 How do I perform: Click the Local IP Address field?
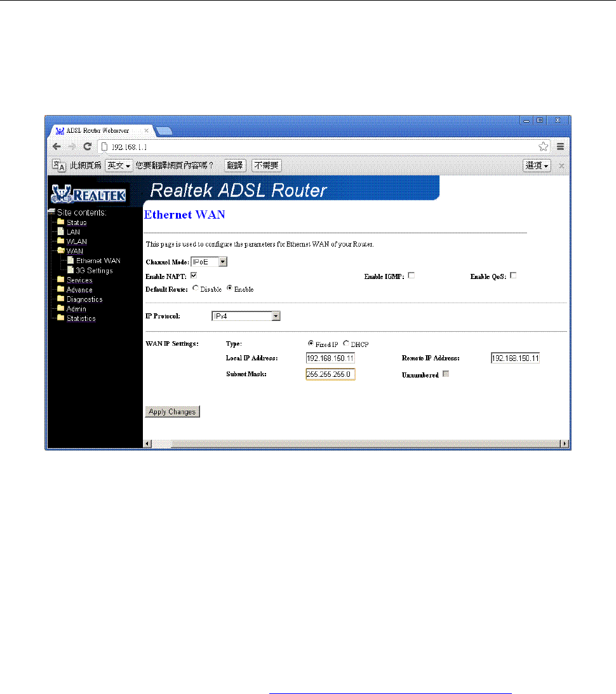(330, 358)
